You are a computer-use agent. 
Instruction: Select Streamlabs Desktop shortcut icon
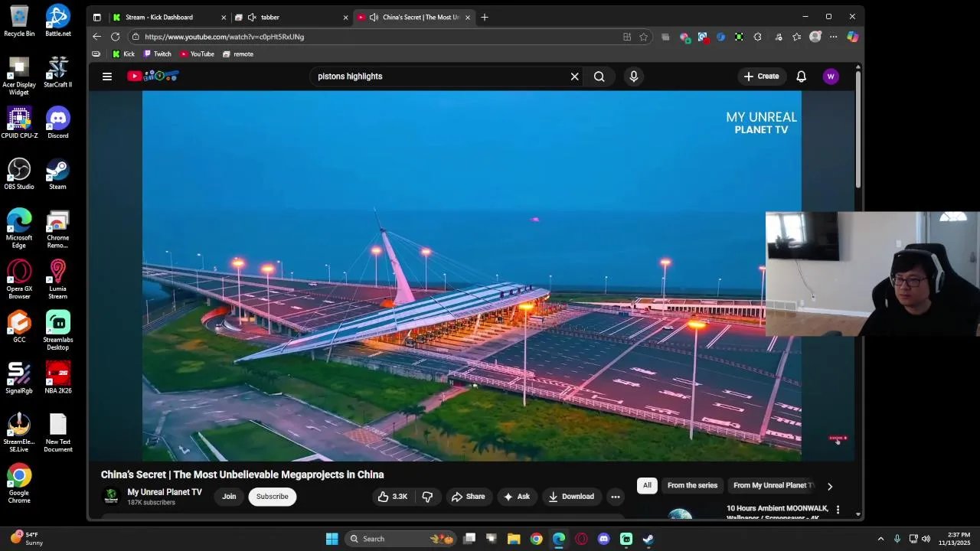click(x=57, y=331)
